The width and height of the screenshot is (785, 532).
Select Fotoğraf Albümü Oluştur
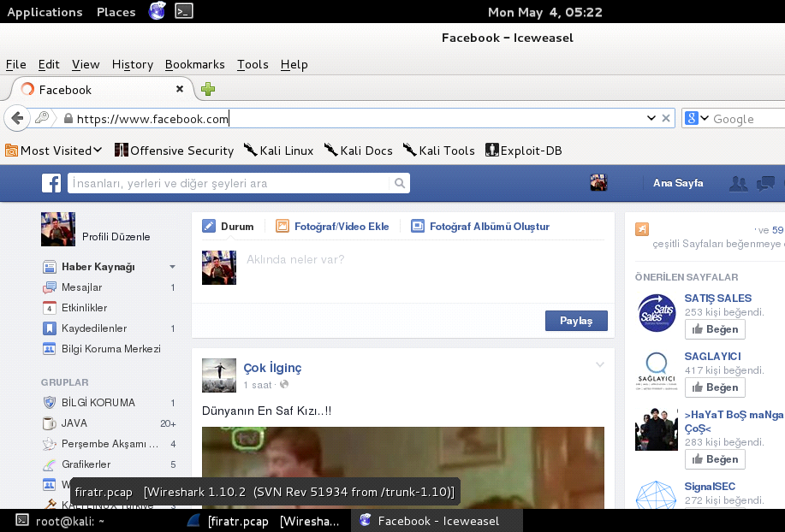[x=480, y=227]
